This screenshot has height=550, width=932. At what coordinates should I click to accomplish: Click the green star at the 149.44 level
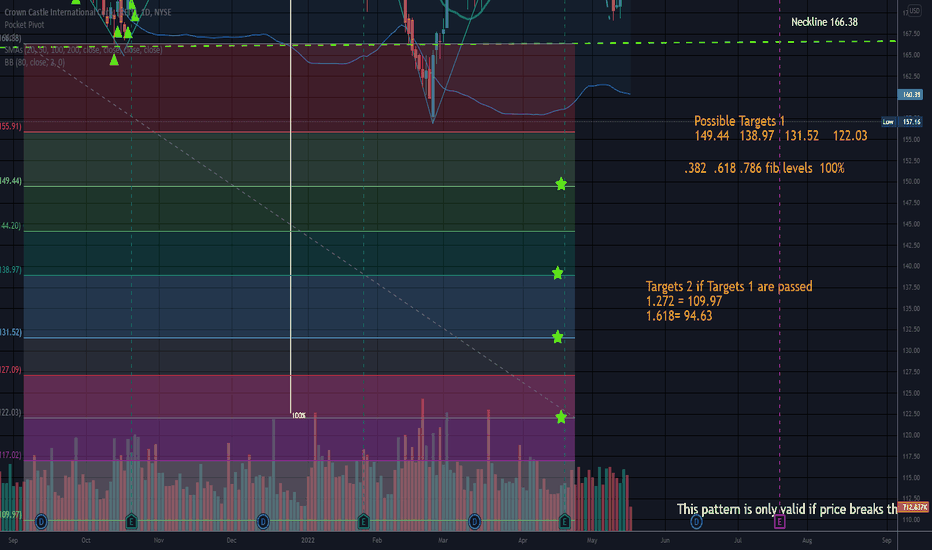click(x=561, y=184)
